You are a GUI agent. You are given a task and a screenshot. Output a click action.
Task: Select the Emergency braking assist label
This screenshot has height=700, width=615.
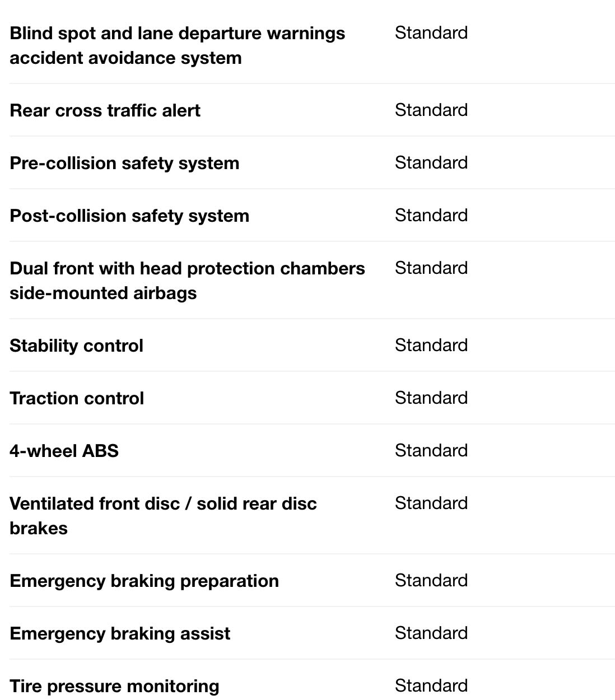click(120, 633)
